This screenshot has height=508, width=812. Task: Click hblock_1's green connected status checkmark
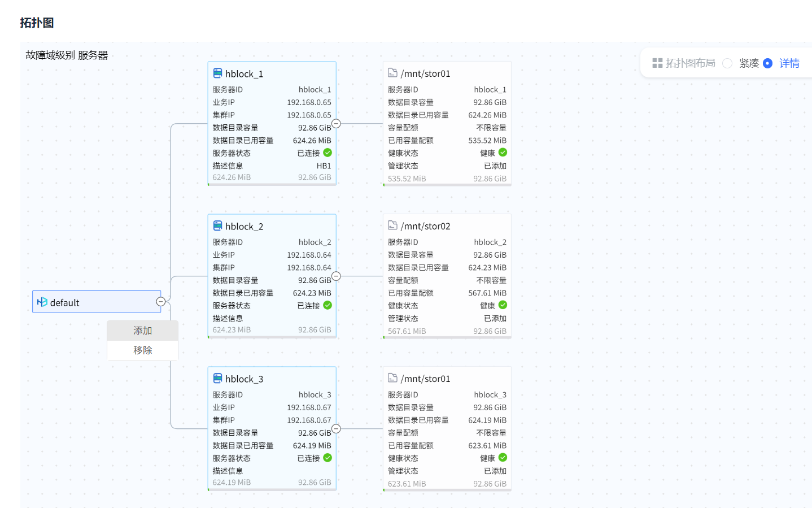coord(328,153)
